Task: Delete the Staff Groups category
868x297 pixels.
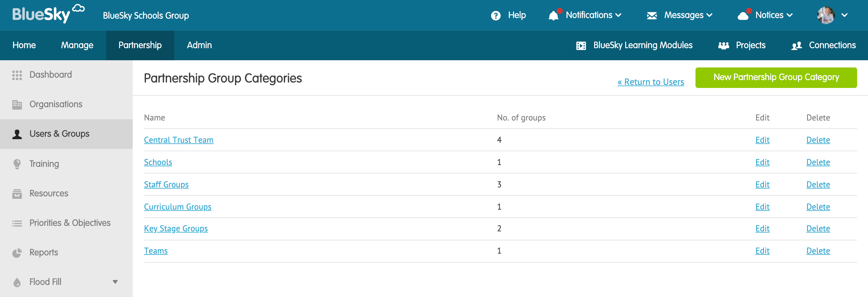Action: (x=818, y=184)
